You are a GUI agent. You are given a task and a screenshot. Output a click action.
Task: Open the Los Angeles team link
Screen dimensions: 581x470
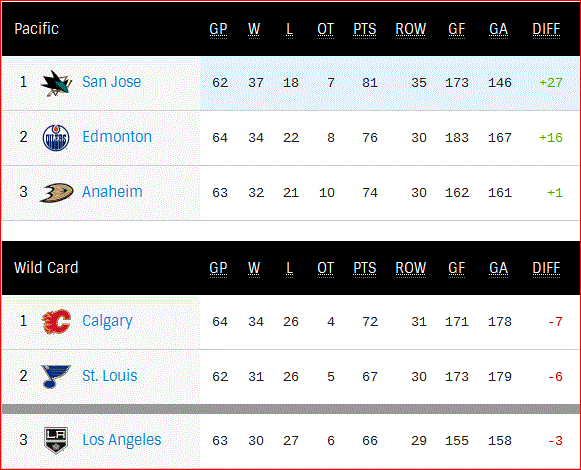122,440
